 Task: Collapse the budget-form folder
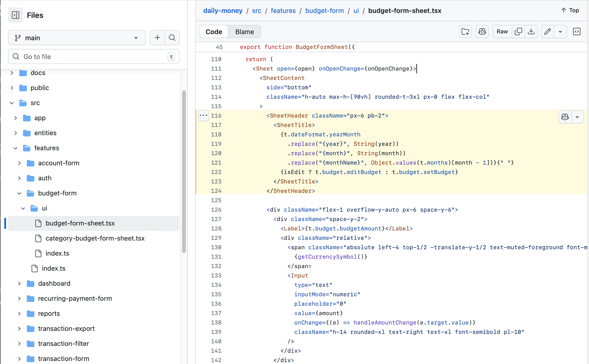(20, 193)
